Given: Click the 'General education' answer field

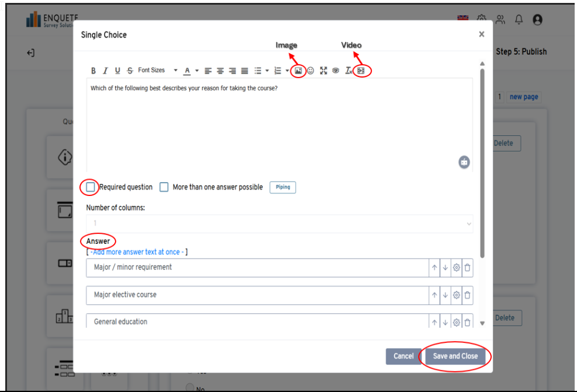Looking at the screenshot, I should 257,322.
